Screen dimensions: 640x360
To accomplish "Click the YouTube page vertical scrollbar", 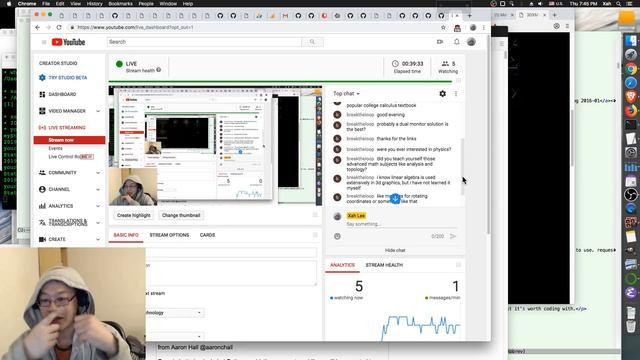I will [x=488, y=135].
